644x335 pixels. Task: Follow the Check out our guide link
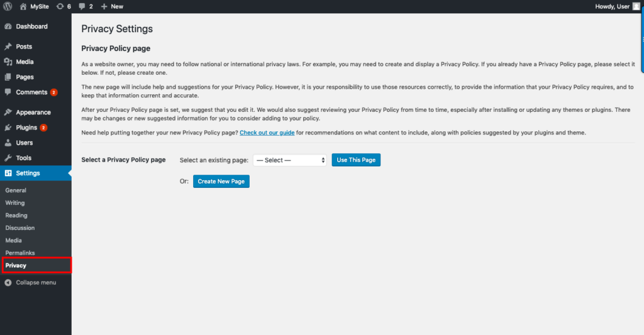(267, 133)
